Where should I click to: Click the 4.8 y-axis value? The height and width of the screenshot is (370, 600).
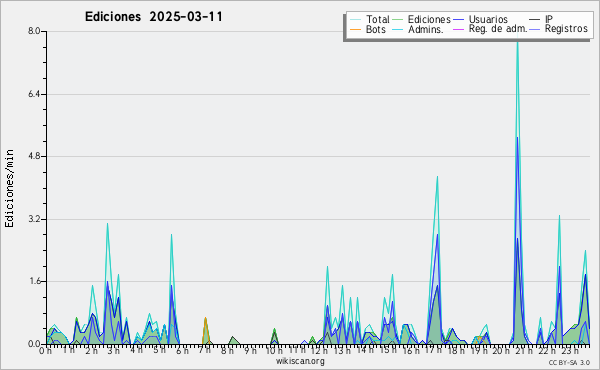34,156
